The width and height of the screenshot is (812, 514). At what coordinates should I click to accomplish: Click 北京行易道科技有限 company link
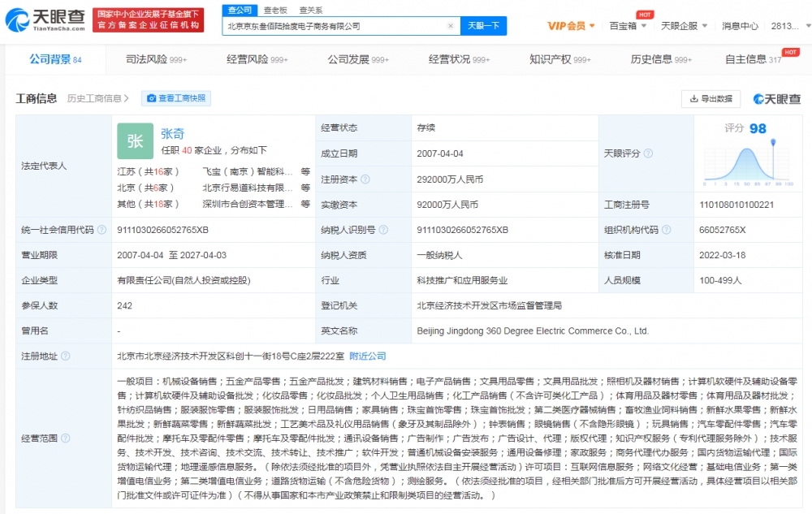tap(248, 188)
